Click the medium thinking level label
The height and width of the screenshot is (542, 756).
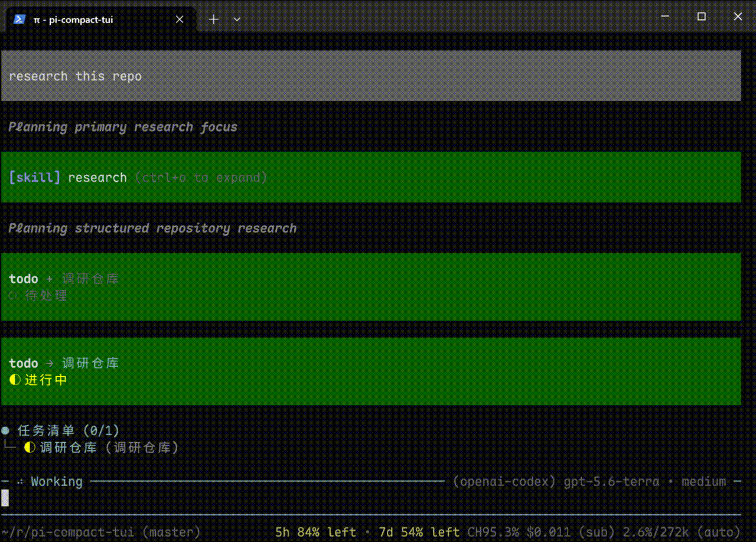703,482
